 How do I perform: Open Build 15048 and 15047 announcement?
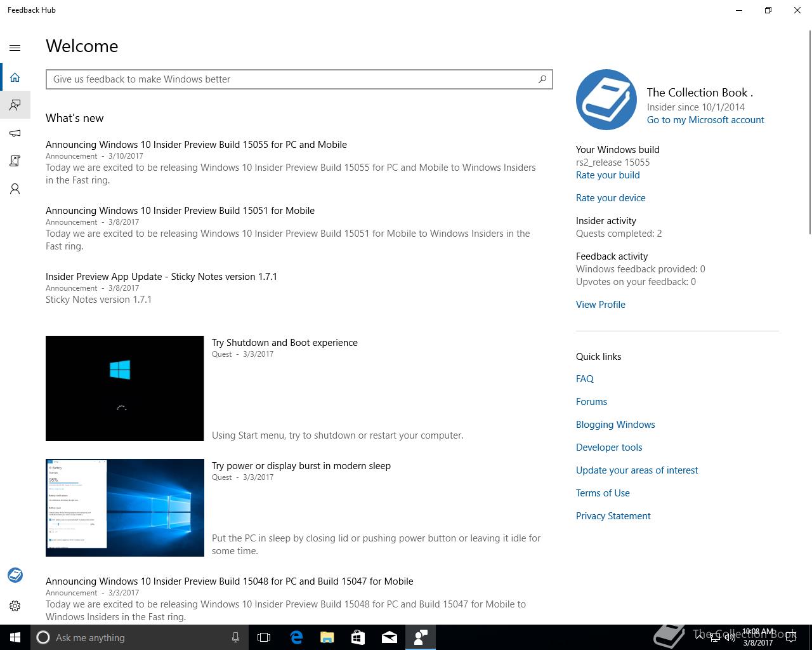tap(230, 581)
